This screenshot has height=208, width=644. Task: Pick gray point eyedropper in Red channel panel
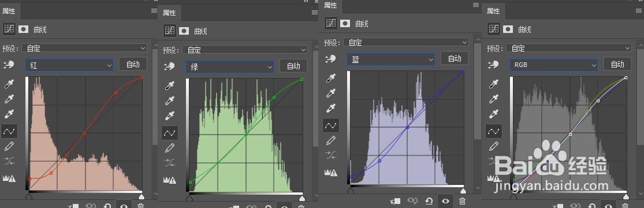point(9,99)
